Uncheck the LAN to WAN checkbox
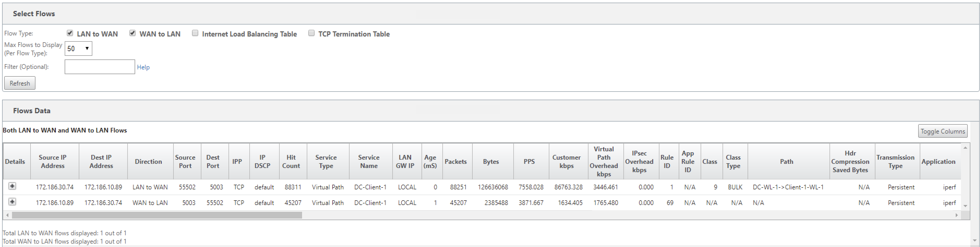The width and height of the screenshot is (980, 247). (70, 33)
